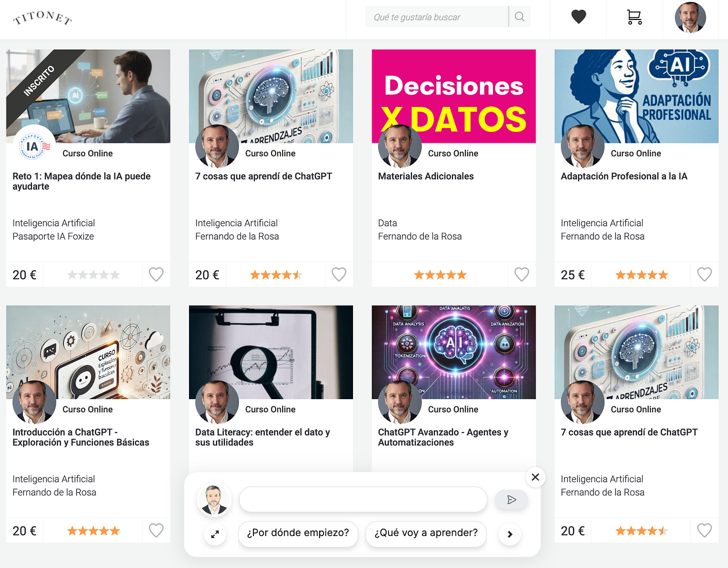Show more suggested questions chevron
The width and height of the screenshot is (728, 568).
click(x=510, y=535)
